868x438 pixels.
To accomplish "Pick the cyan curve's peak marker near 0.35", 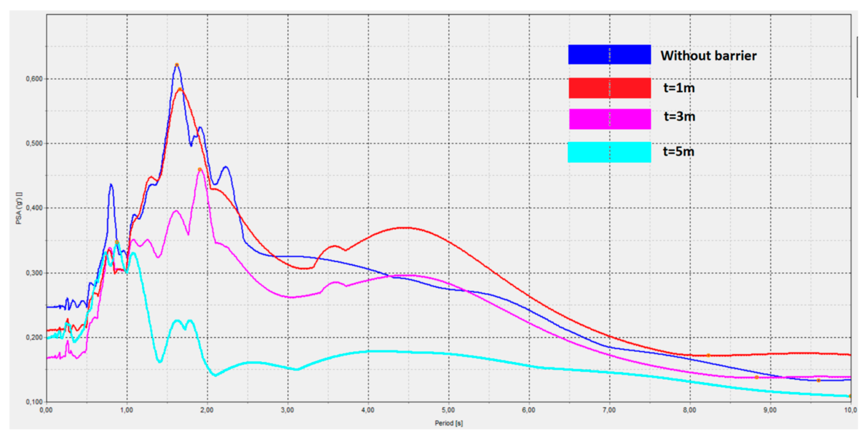I will coord(117,242).
